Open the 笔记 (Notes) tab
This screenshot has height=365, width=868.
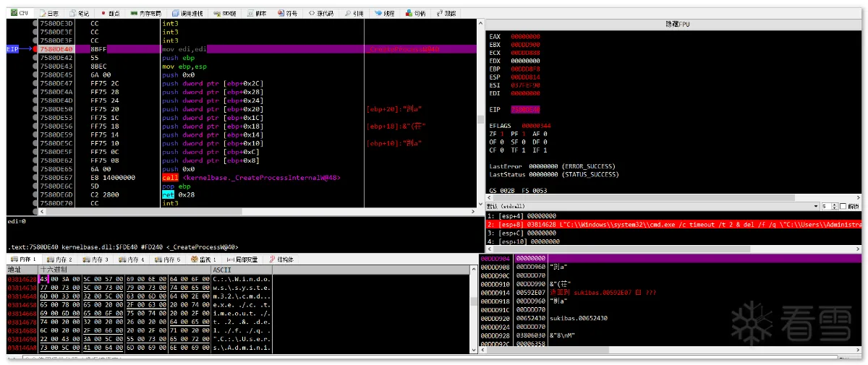click(80, 13)
